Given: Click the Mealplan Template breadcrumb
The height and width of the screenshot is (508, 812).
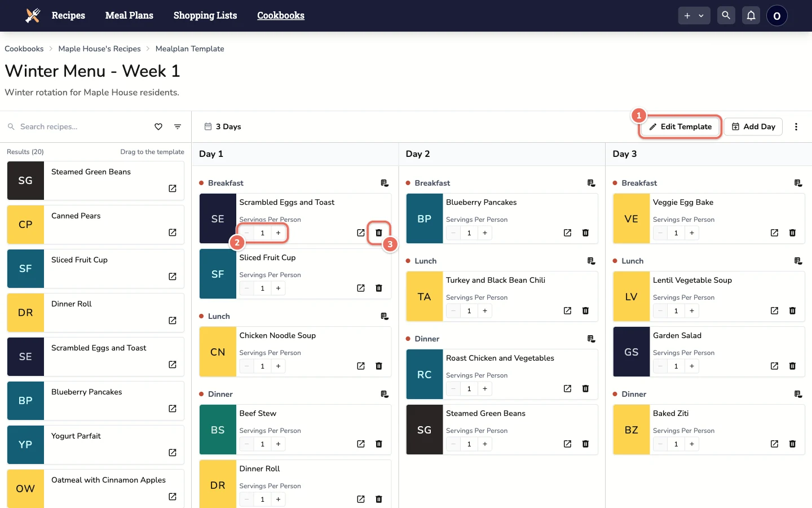Looking at the screenshot, I should point(190,49).
